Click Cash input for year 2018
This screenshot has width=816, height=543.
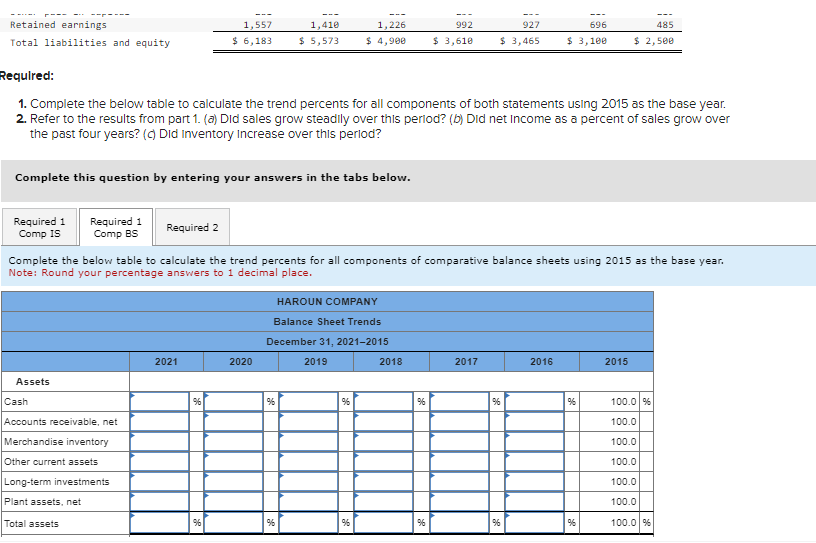tap(384, 401)
